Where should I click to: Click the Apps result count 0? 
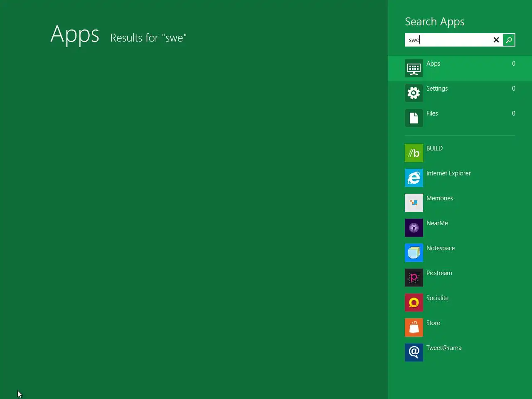point(514,64)
